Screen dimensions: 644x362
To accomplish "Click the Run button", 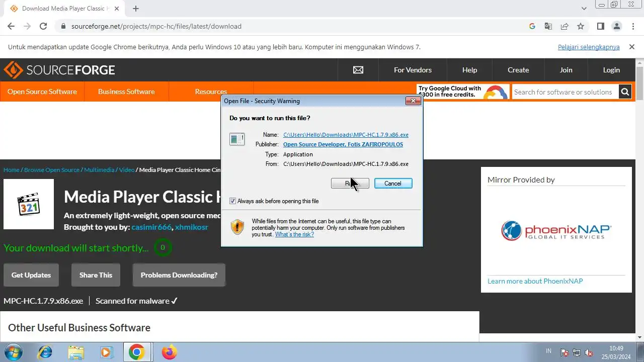I will (x=350, y=184).
